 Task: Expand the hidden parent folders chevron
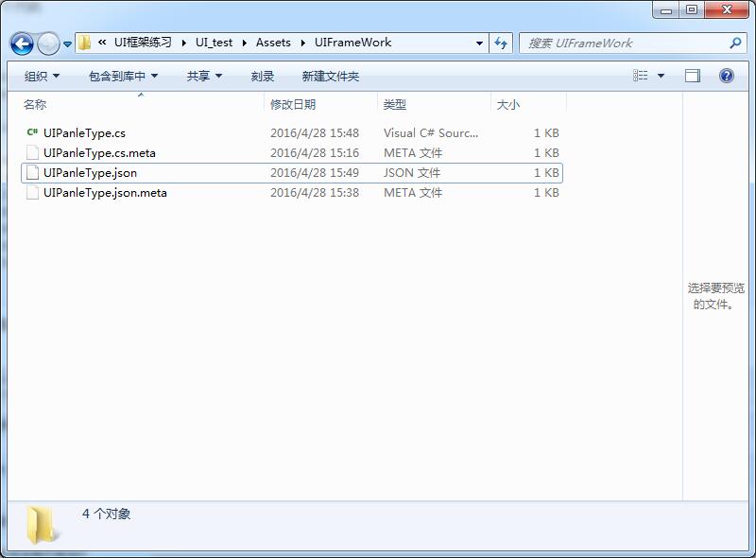click(x=102, y=43)
